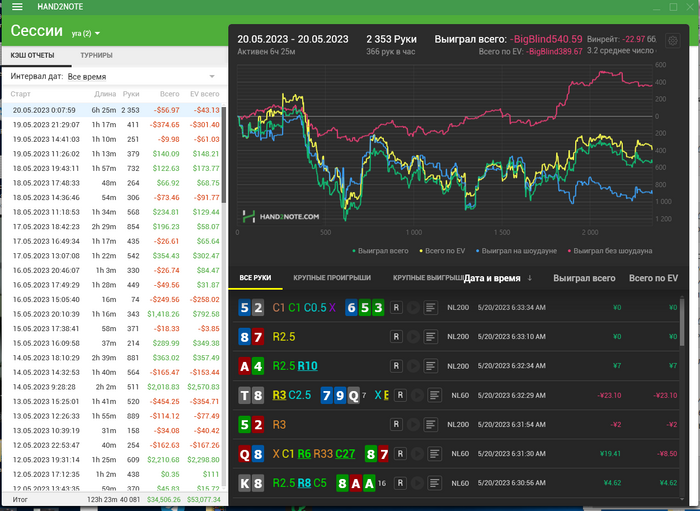Toggle 'Всего по EV' chart legend series
Viewport: 700px width, 511px height.
(x=442, y=251)
